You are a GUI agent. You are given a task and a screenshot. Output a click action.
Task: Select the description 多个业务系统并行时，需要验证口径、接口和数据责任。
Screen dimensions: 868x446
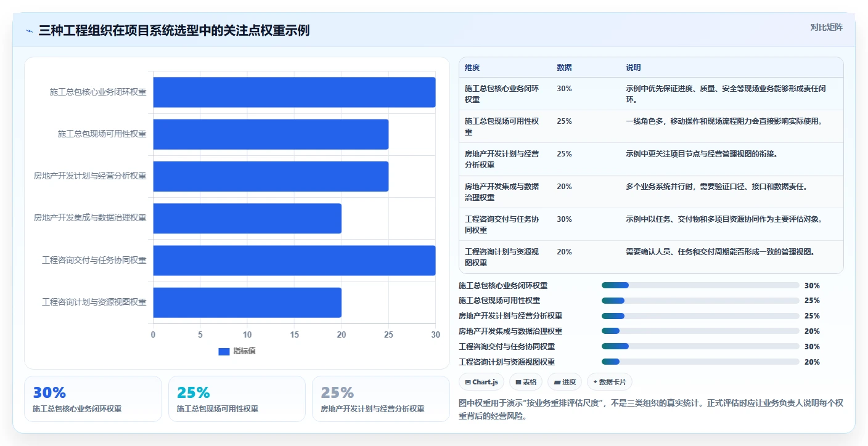click(716, 187)
